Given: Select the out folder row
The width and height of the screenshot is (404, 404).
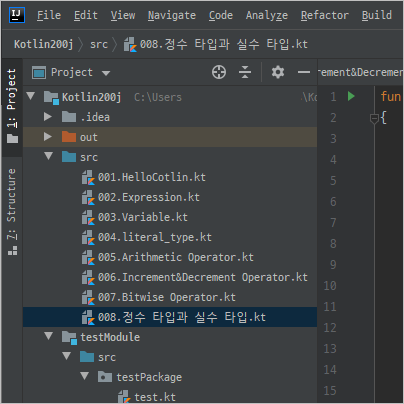Looking at the screenshot, I should [x=170, y=137].
